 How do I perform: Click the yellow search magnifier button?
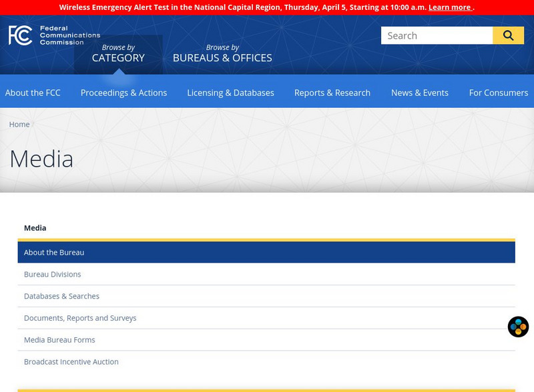(x=508, y=35)
